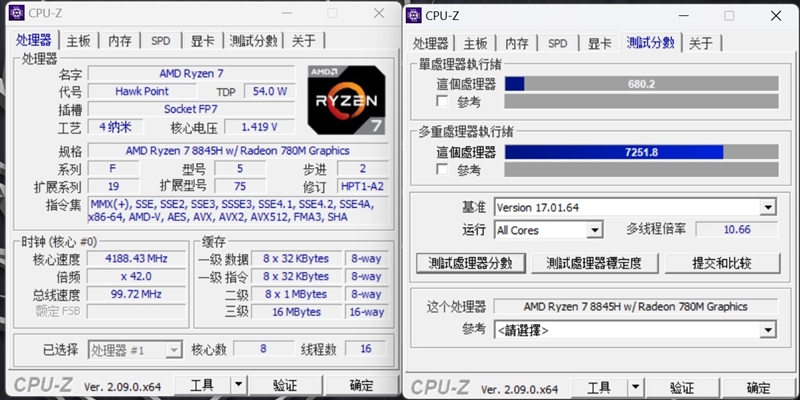Click the 三级 cache value 16 MBytes
This screenshot has width=800, height=400.
[296, 312]
